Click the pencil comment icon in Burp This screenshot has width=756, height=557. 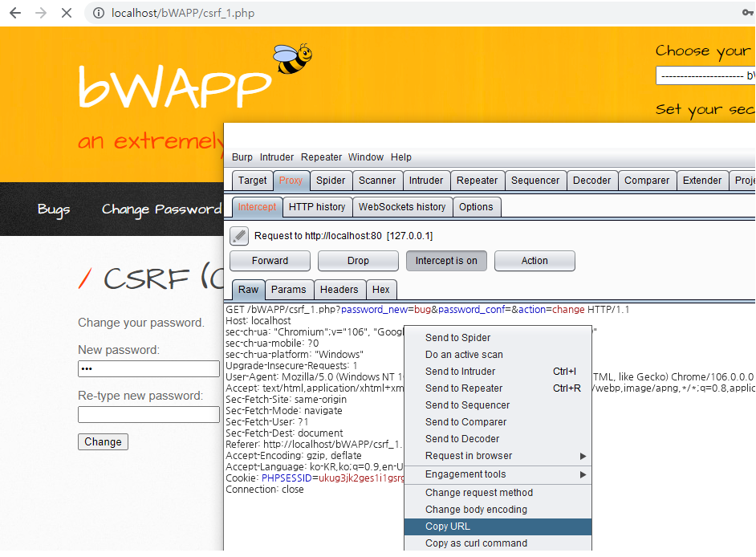tap(239, 236)
